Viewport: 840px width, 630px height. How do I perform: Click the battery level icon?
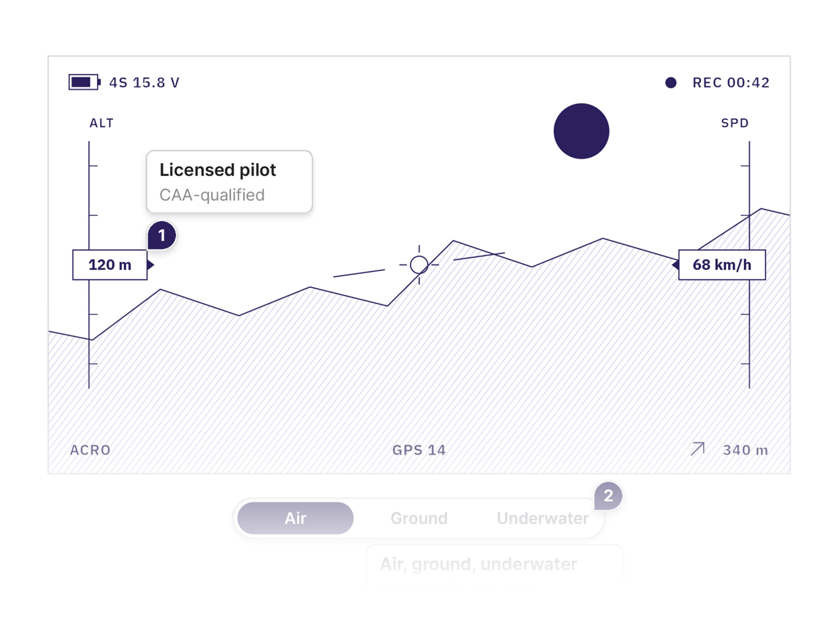click(84, 82)
